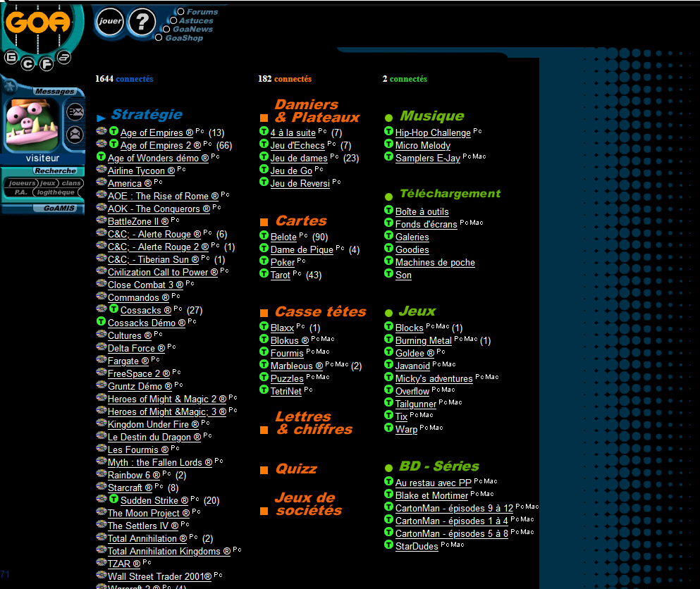Open the Fonds d'écrans link

pos(426,225)
